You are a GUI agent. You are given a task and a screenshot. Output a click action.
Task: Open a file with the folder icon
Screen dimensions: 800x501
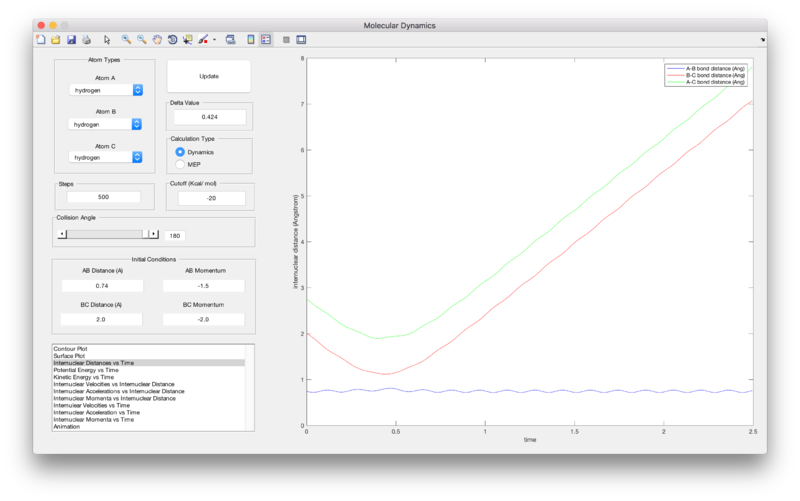(56, 39)
